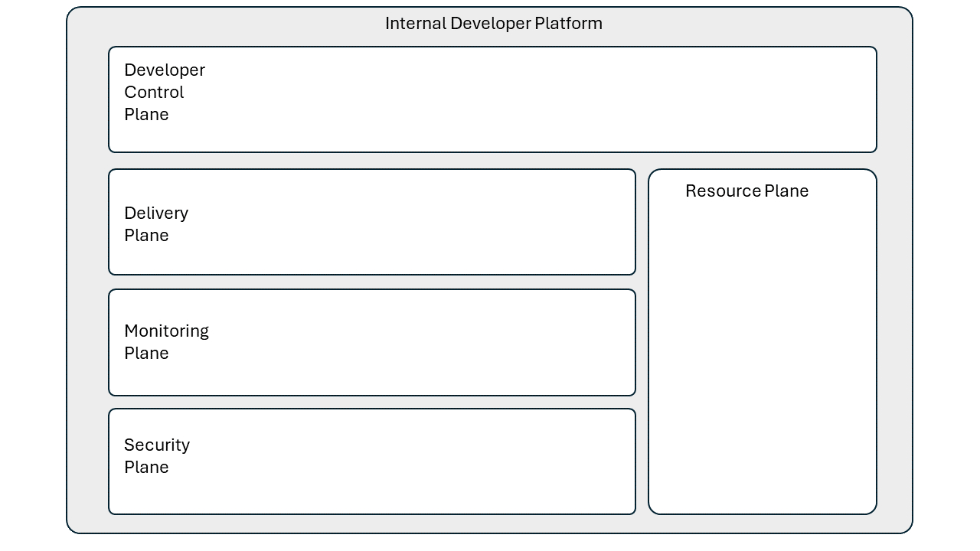Select the Developer Control Plane label text

click(164, 92)
